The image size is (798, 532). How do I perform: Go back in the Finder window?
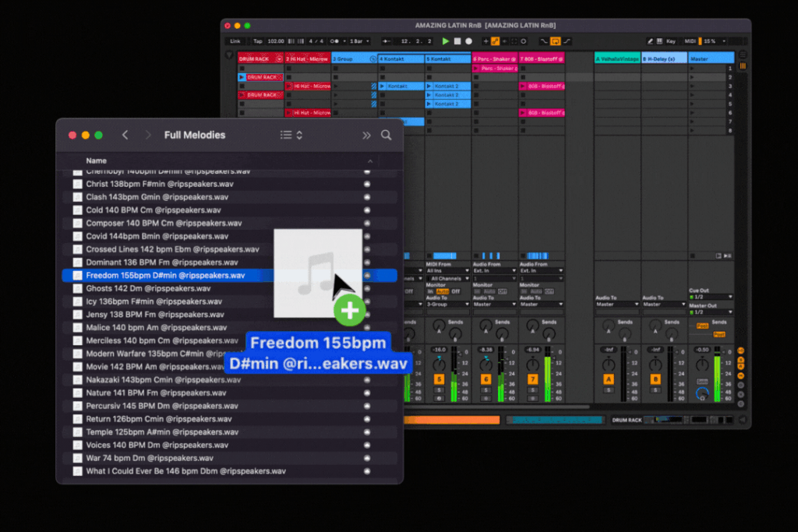click(125, 135)
